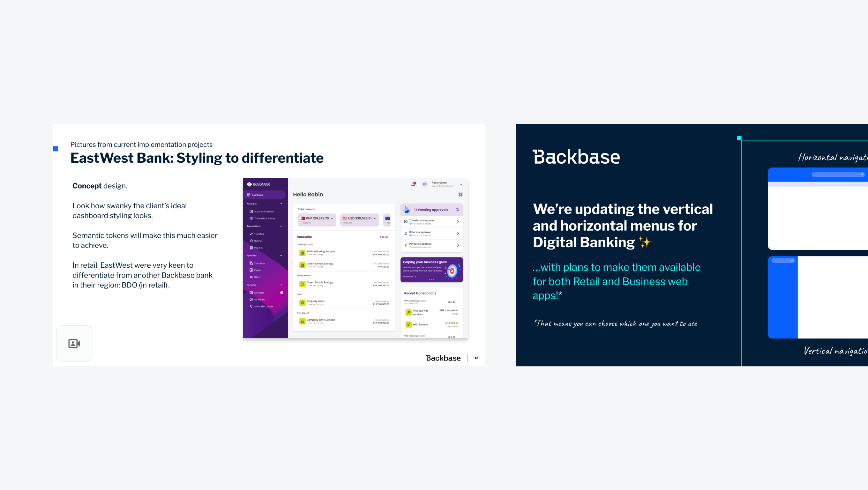
Task: Open Transactions History in the sidebar
Action: 262,219
